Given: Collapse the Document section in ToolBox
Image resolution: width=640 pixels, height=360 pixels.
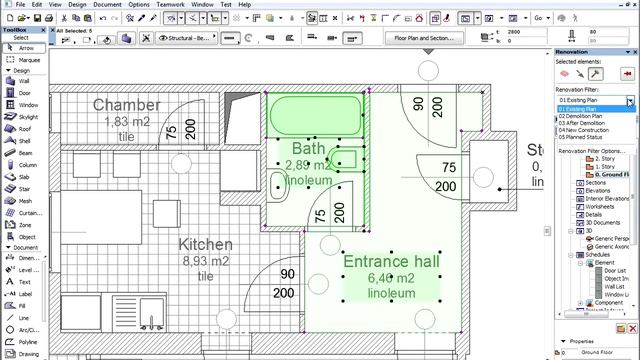Looking at the screenshot, I should click(8, 247).
